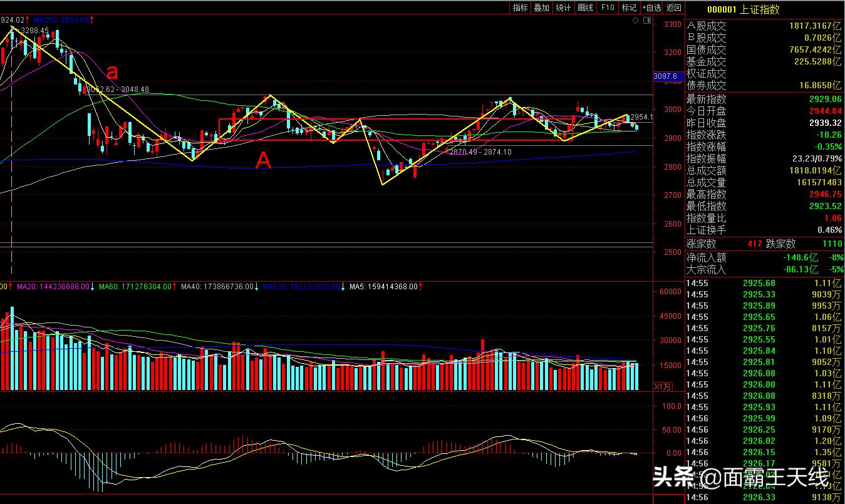
Task: Click the 最高指数 value 2946.75
Action: [x=826, y=194]
